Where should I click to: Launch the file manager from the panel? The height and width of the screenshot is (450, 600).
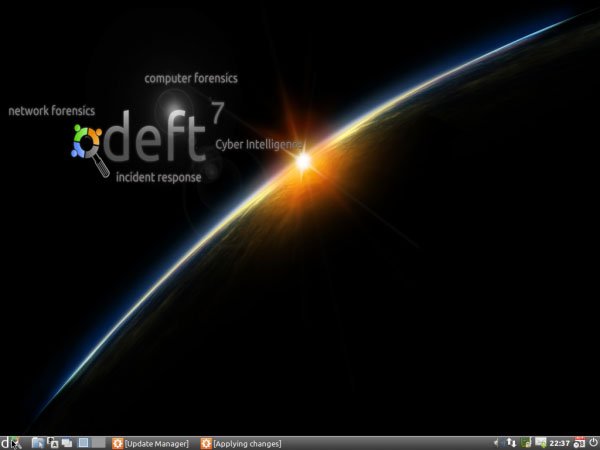pyautogui.click(x=38, y=443)
